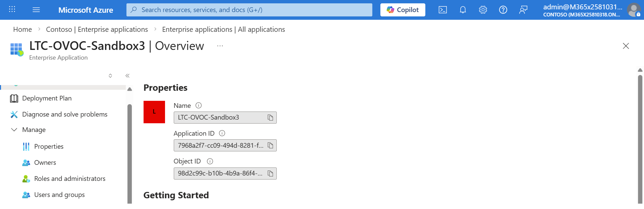The image size is (644, 209).
Task: Collapse the sidebar with double chevron
Action: coord(127,76)
